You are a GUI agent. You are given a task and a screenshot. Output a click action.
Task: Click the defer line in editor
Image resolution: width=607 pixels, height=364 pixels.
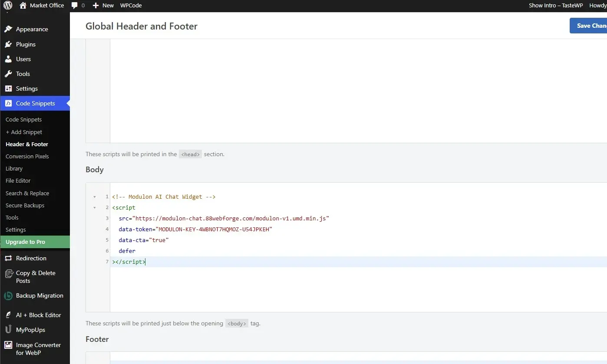127,251
